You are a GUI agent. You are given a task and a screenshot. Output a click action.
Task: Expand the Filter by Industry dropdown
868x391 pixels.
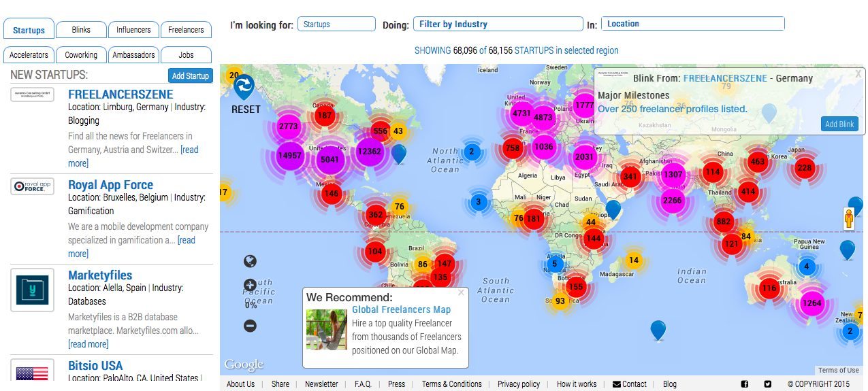click(498, 24)
